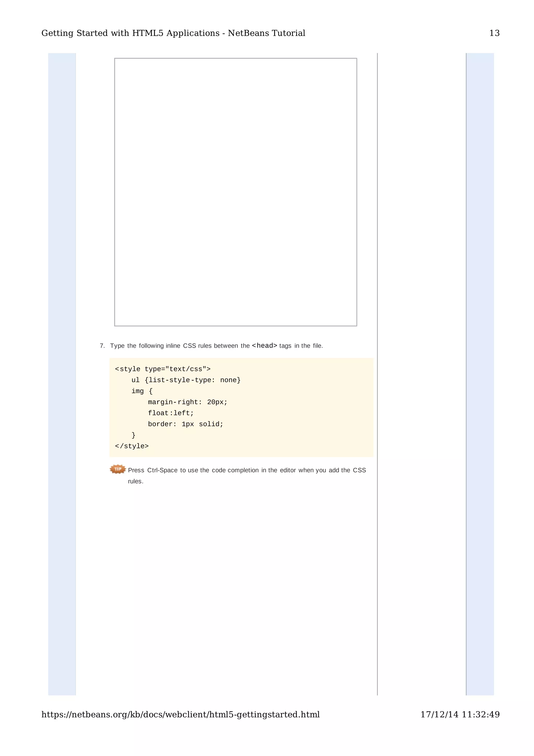Click page number 13 in header
Screen dimensions: 534x756
tap(494, 33)
